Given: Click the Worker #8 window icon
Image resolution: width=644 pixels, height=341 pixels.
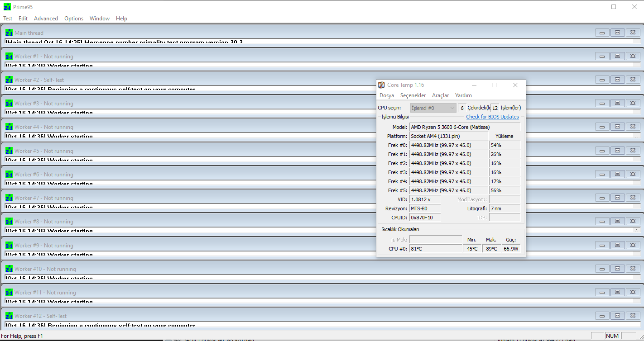Looking at the screenshot, I should pyautogui.click(x=9, y=221).
